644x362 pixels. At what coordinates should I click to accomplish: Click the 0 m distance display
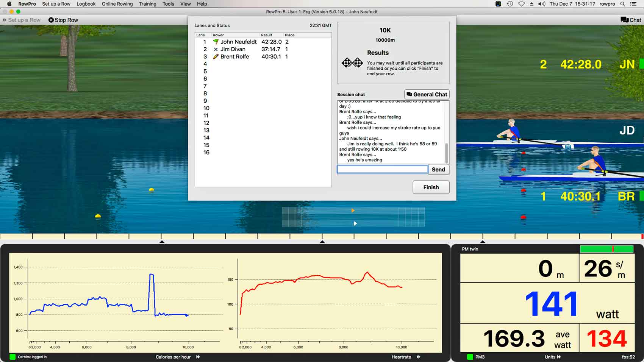coord(519,268)
